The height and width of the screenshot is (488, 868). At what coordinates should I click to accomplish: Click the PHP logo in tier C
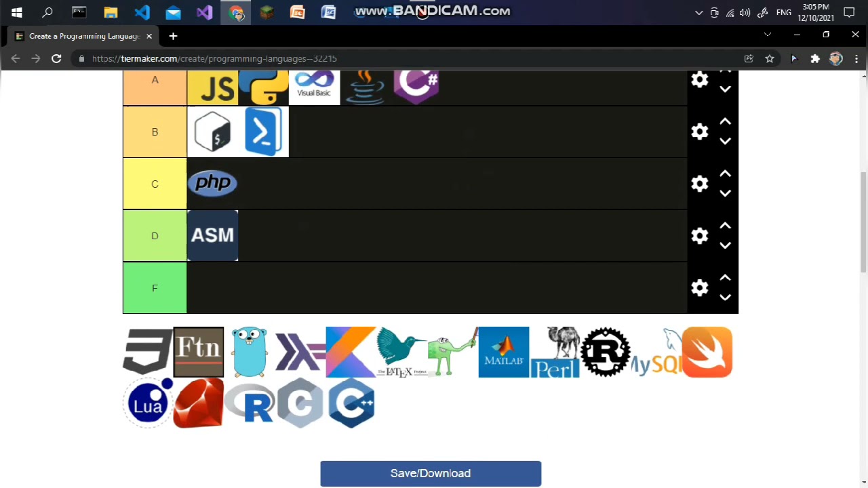pyautogui.click(x=212, y=183)
